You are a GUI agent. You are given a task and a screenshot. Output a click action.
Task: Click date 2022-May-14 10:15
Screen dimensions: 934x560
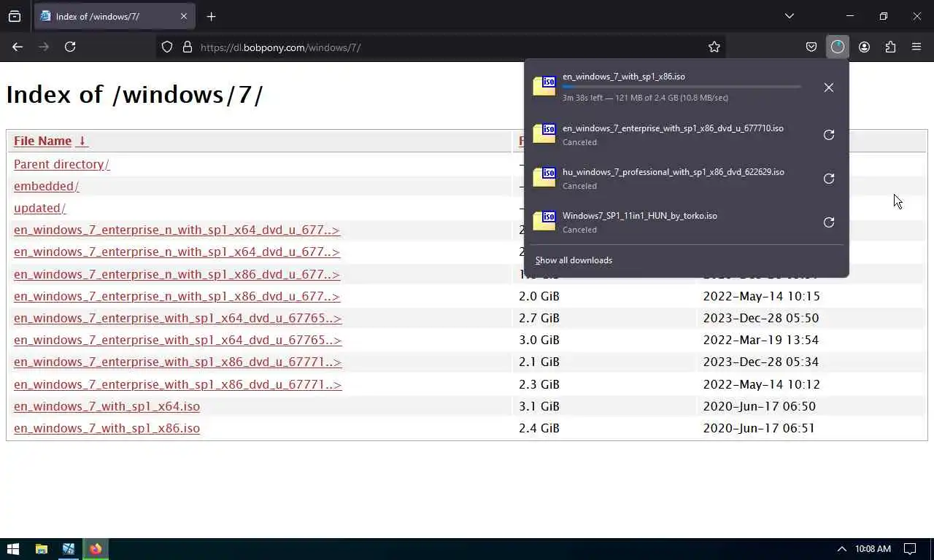pos(761,296)
